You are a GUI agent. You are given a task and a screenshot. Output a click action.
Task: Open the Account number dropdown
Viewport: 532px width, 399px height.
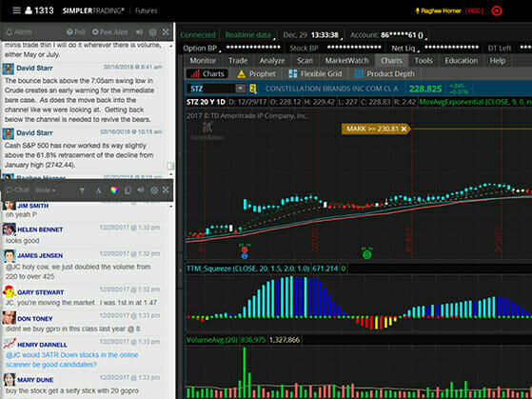point(388,35)
